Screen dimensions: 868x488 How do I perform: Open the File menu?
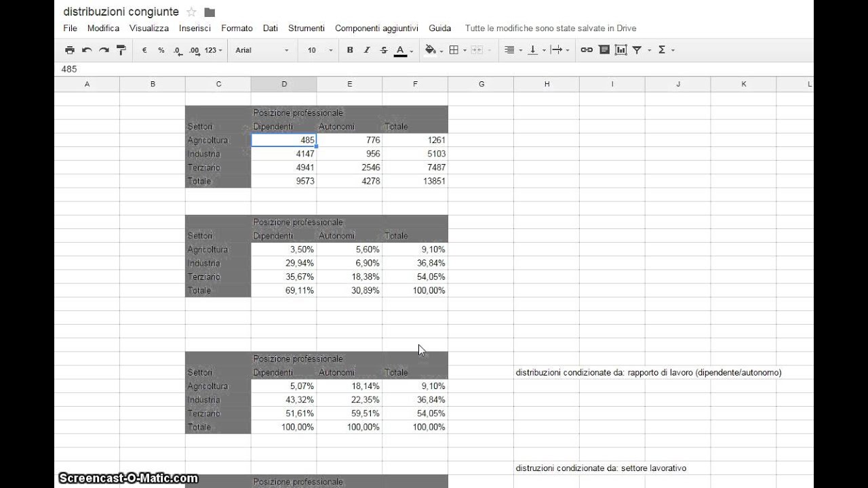(70, 28)
